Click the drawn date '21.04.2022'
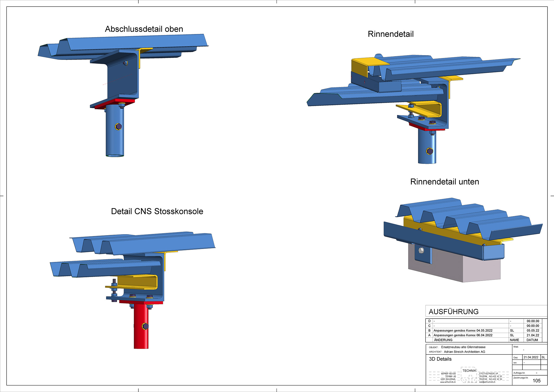 [x=531, y=357]
